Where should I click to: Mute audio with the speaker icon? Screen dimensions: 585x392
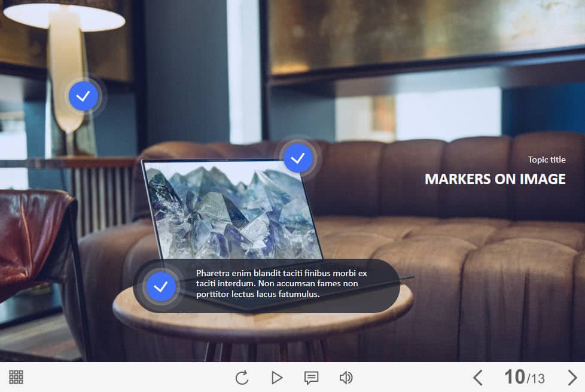[346, 378]
